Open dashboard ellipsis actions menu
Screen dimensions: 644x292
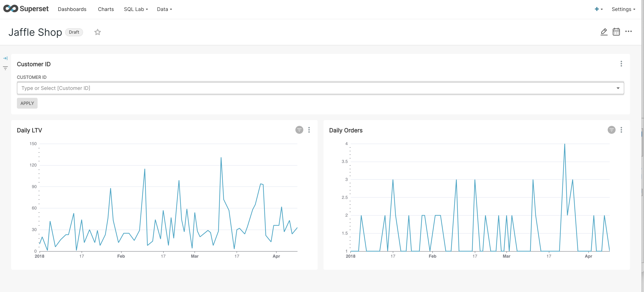tap(628, 31)
